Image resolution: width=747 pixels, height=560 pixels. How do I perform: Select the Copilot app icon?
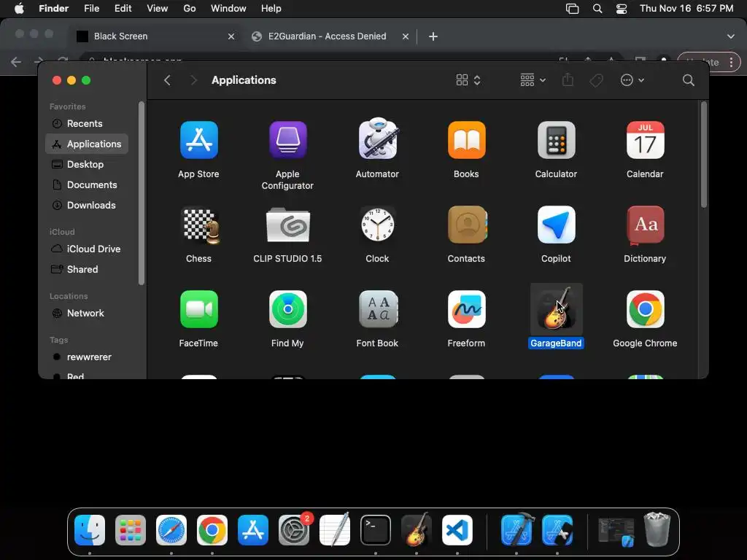click(x=556, y=225)
